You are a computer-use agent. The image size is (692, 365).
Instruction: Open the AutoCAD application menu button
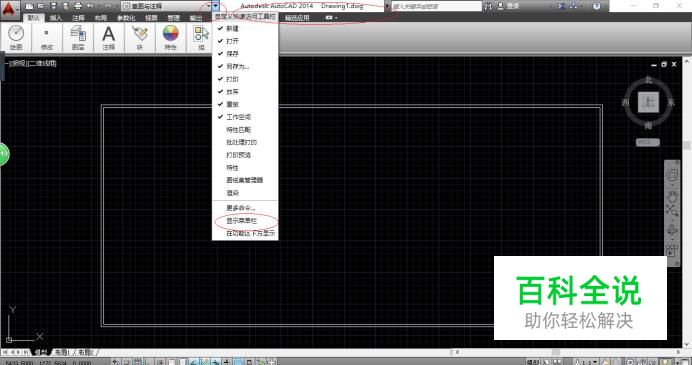tap(10, 9)
